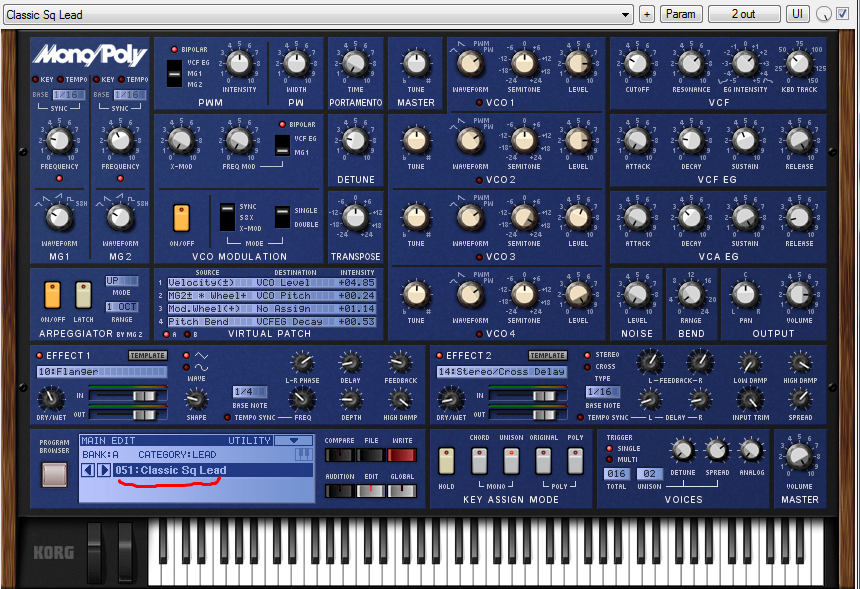Screen dimensions: 860x589
Task: Click the VCA EG Release knob
Action: 799,218
